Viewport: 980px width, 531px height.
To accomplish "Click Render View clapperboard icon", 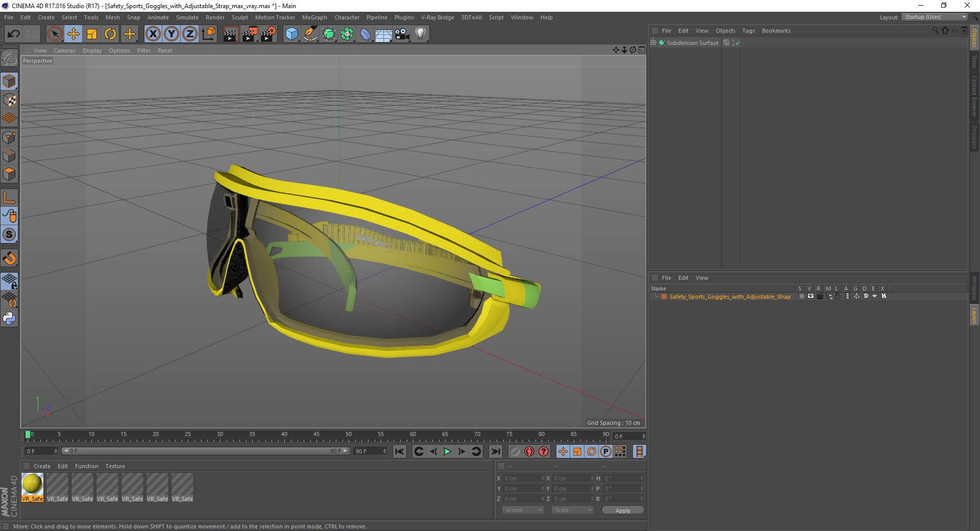I will point(231,34).
